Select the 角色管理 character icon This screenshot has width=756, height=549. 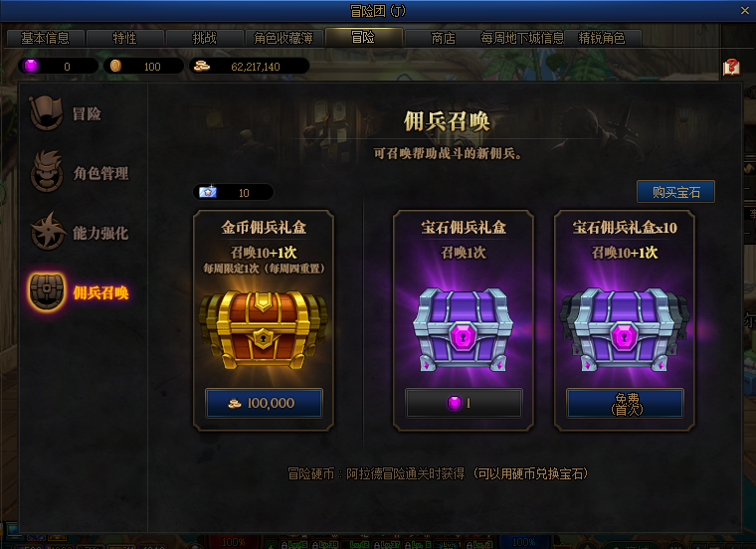click(x=47, y=172)
